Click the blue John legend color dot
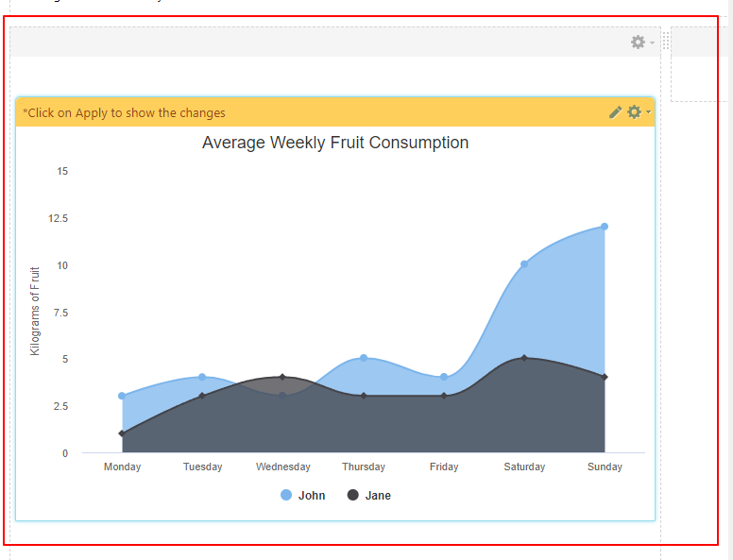 286,496
